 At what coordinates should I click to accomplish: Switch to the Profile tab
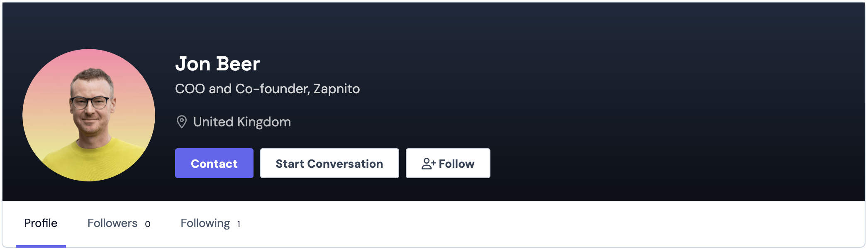[x=41, y=223]
